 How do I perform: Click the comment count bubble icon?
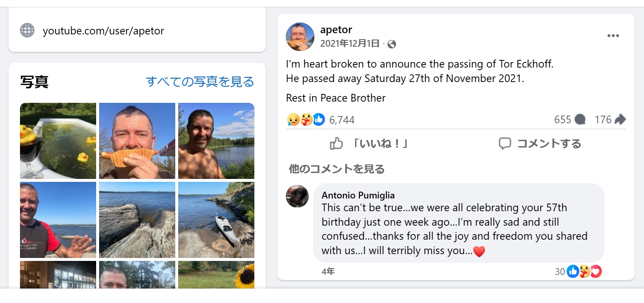(580, 120)
